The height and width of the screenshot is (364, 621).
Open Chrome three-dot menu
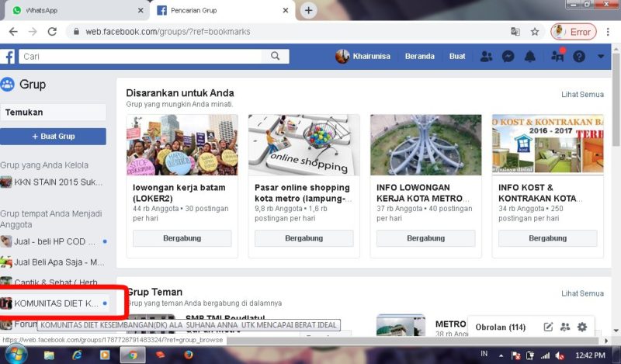point(608,32)
